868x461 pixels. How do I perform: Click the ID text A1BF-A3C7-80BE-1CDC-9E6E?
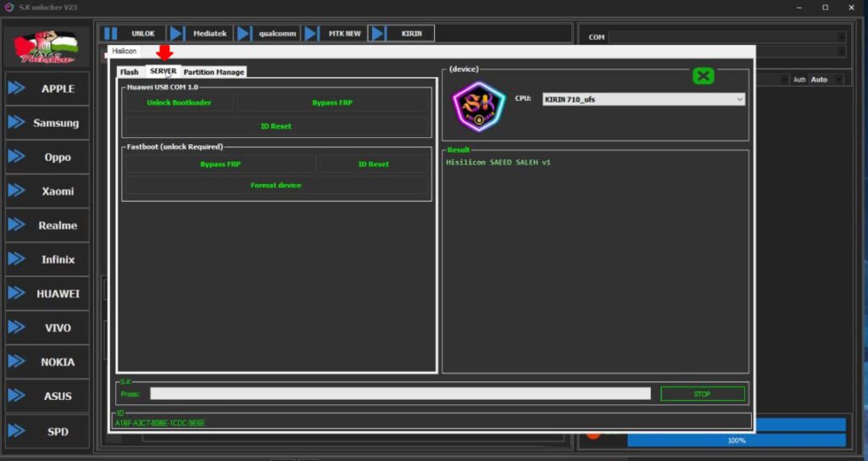(160, 424)
